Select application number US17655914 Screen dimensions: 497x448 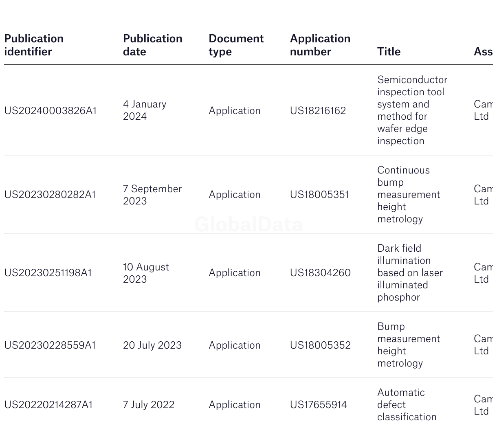tap(319, 405)
